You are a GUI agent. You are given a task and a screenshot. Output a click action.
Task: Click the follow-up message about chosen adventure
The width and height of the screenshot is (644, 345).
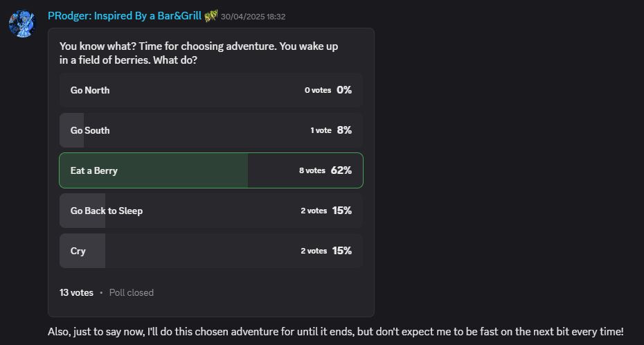[x=336, y=331]
